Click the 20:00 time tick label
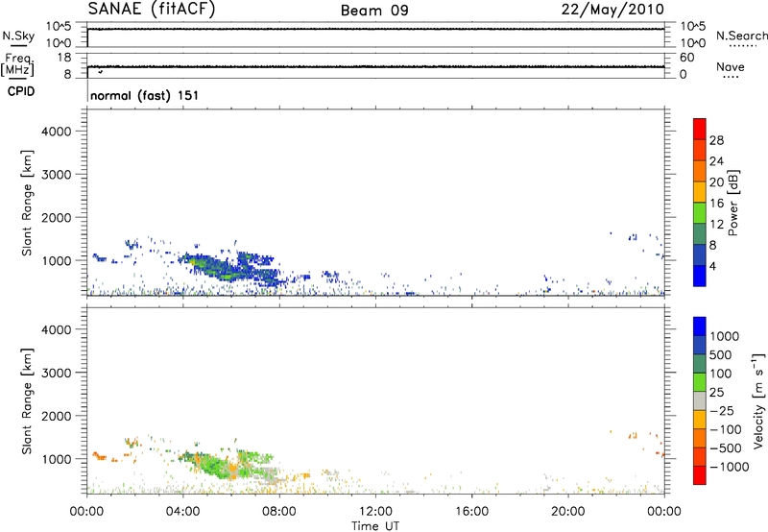Screen dimensions: 768x532 567,512
